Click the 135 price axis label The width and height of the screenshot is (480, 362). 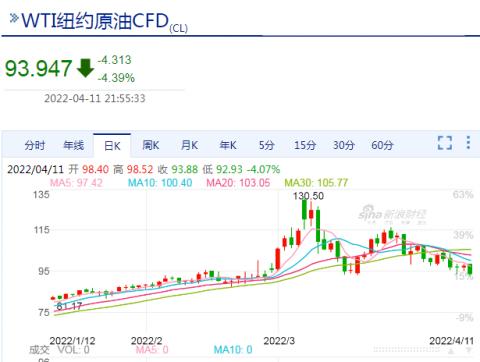(41, 194)
